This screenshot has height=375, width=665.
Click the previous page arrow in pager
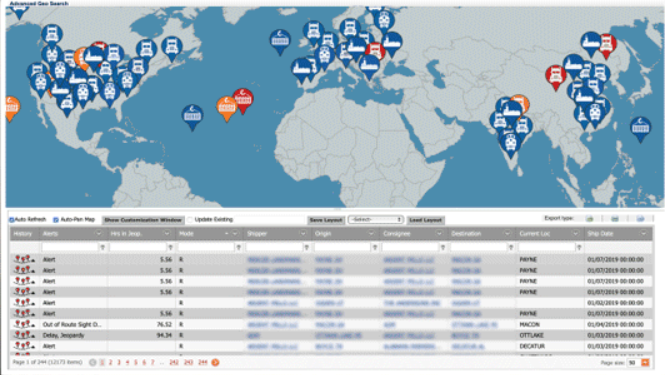92,362
